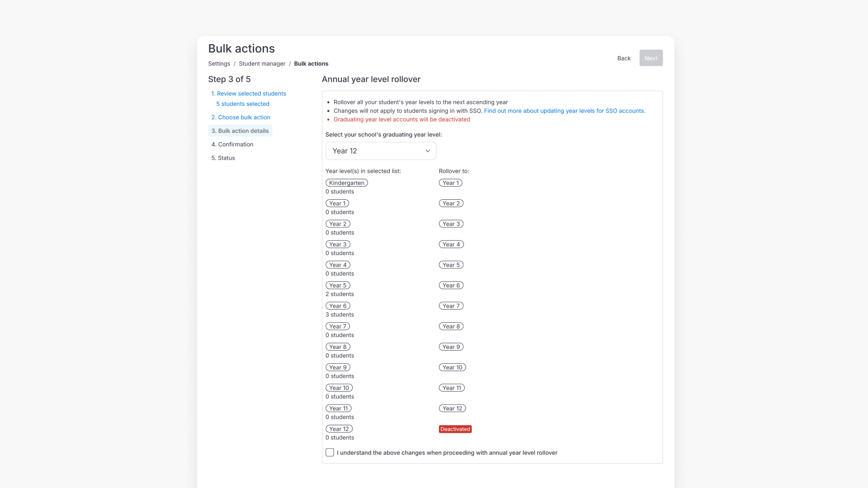Viewport: 868px width, 488px height.
Task: Click the Next button
Action: [x=651, y=58]
